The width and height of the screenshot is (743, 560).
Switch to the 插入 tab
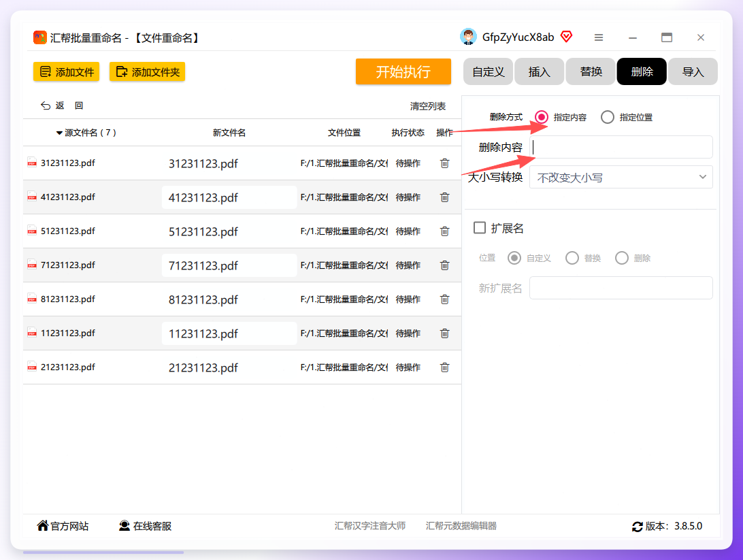[540, 71]
